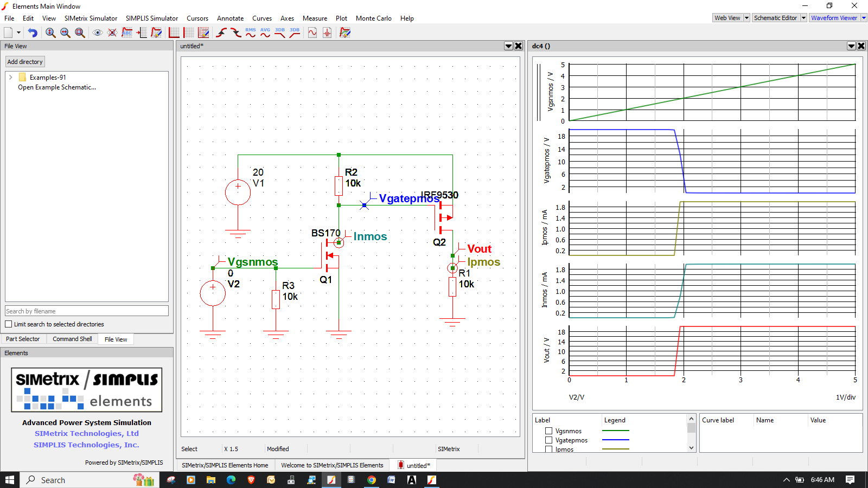Viewport: 868px width, 488px height.
Task: Open the dc4 waveform pane dropdown arrow
Action: 851,46
